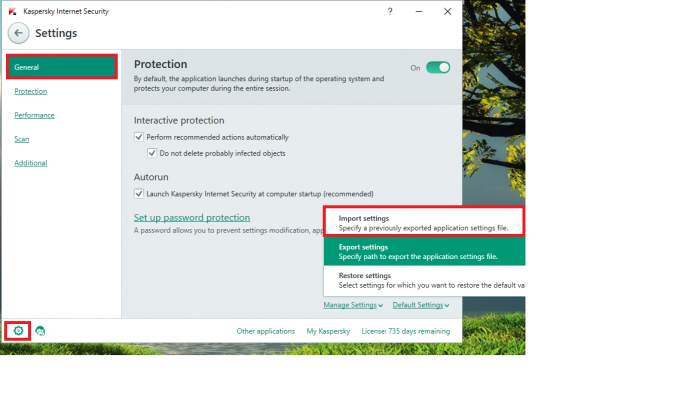
Task: Click the question mark help icon
Action: (x=390, y=12)
